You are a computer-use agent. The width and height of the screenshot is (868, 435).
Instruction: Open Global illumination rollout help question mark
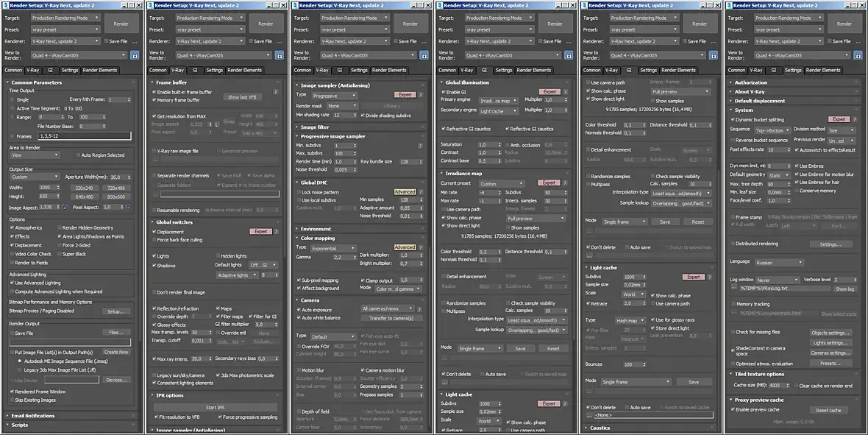(x=565, y=92)
